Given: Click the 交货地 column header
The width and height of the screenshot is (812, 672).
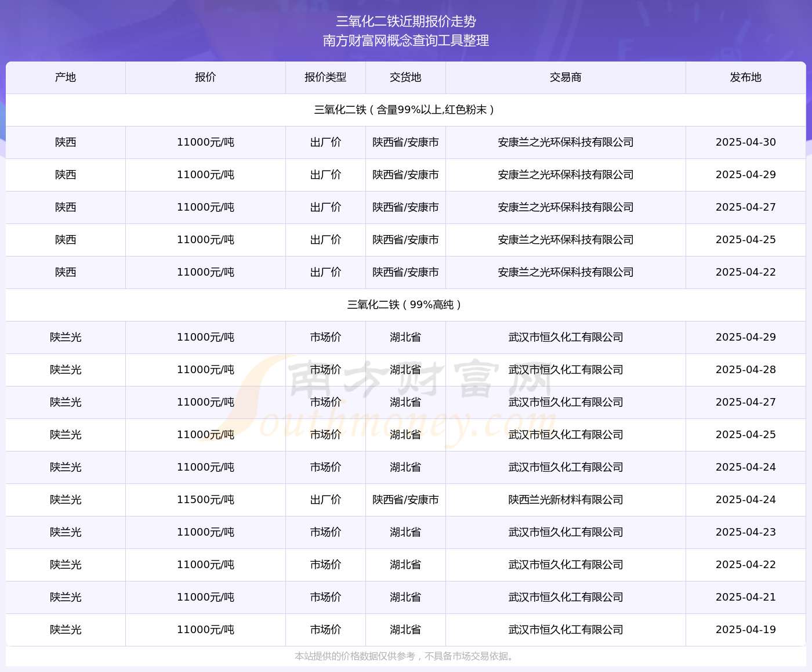Looking at the screenshot, I should (405, 77).
